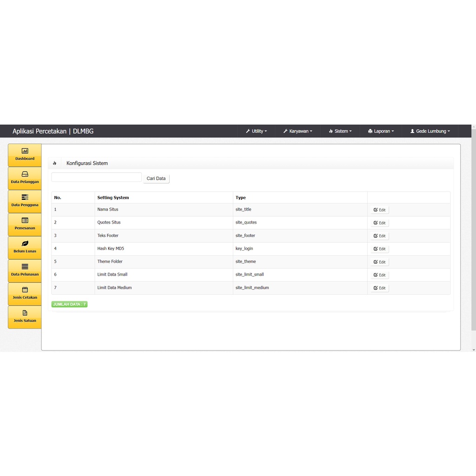Select the 'site_limit_small' cell

(300, 275)
